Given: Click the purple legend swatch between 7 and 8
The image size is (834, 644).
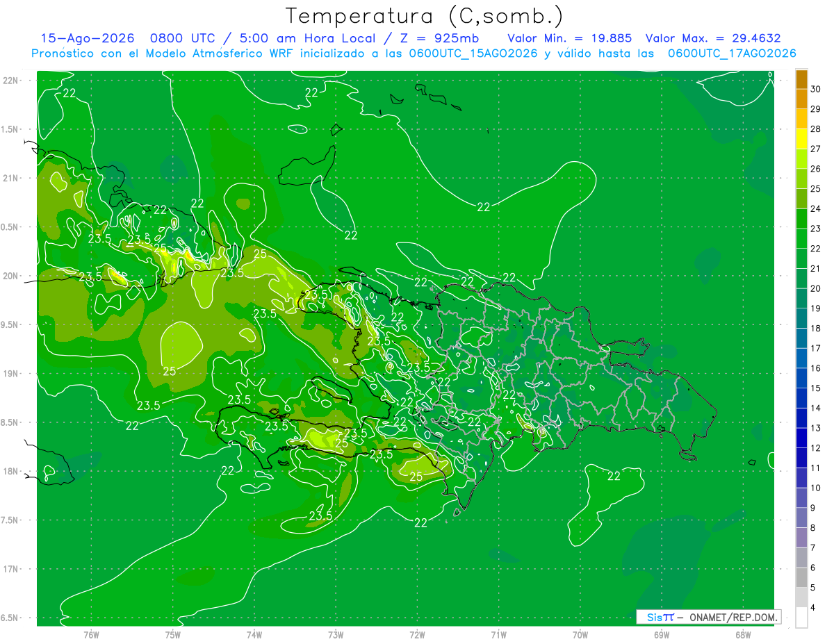Looking at the screenshot, I should (x=801, y=538).
